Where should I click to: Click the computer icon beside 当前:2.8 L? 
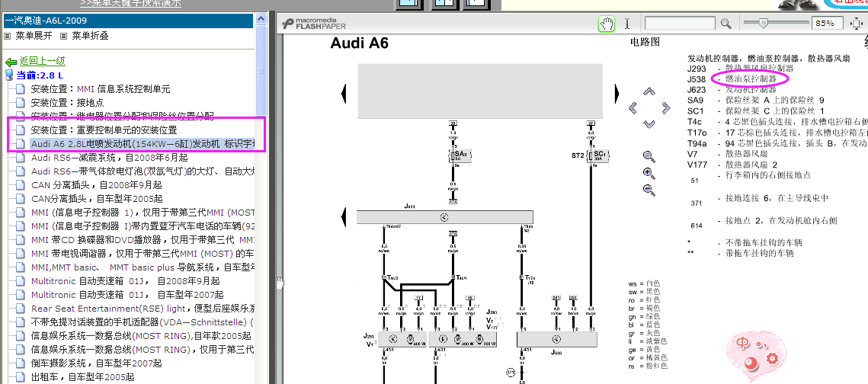tap(9, 75)
